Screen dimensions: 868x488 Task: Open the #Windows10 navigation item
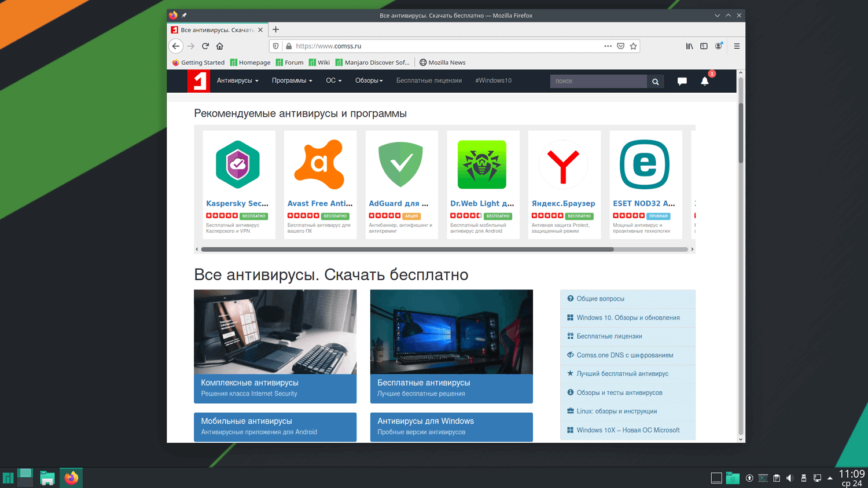coord(494,81)
